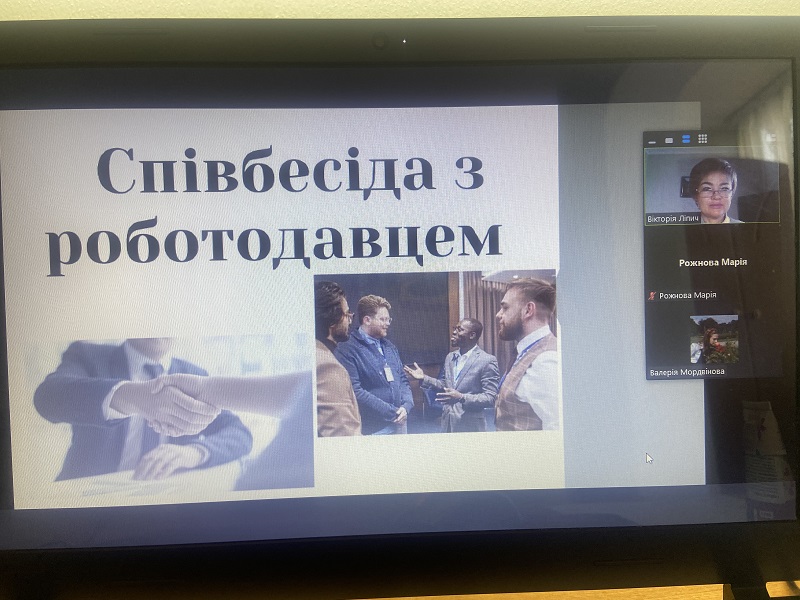
Task: Select Вікторія Ліпич video tile
Action: (x=712, y=186)
